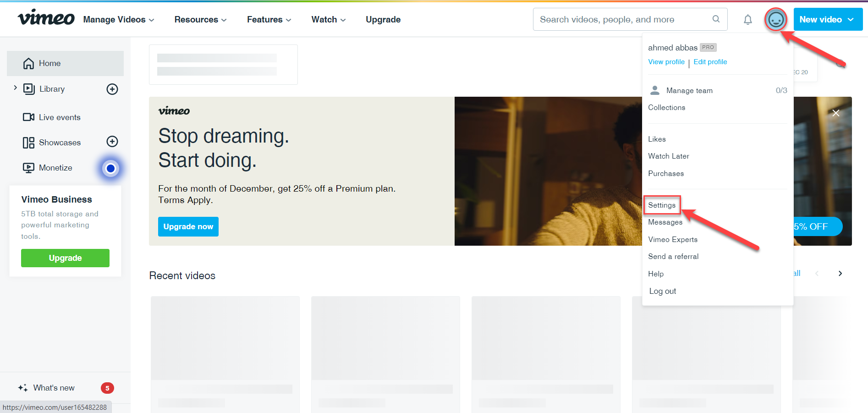Create showcase with Showcases plus icon
The width and height of the screenshot is (868, 413).
click(x=112, y=141)
